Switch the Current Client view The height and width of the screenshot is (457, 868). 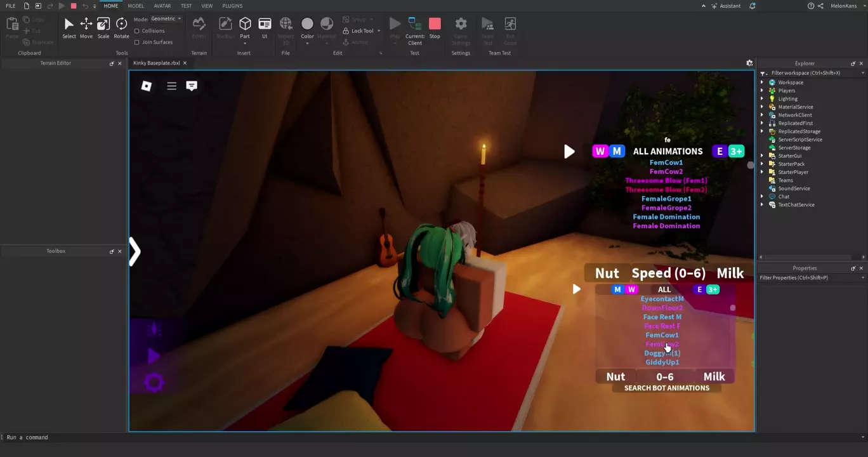click(x=415, y=30)
